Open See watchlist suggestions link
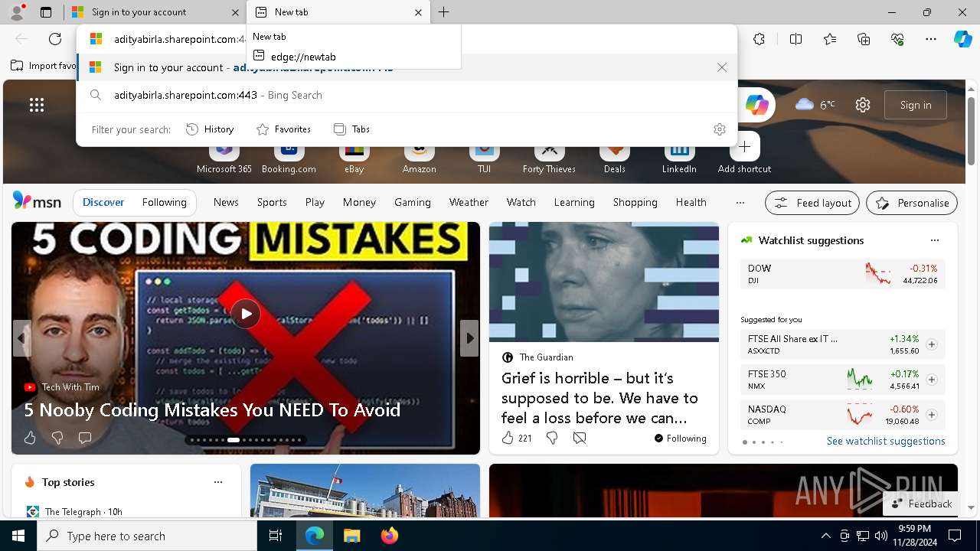This screenshot has height=551, width=980. (886, 441)
